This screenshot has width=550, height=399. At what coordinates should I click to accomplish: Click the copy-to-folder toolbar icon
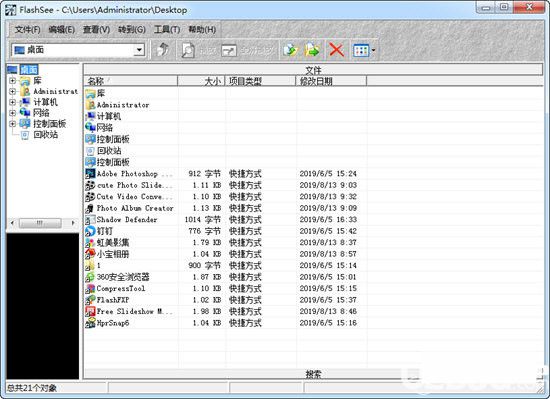pyautogui.click(x=290, y=50)
